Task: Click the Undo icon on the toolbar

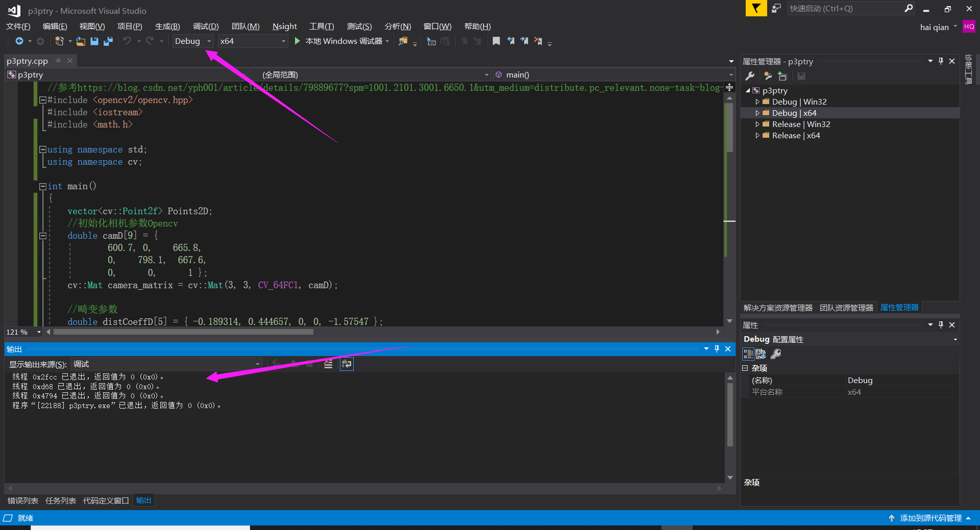Action: [x=128, y=41]
